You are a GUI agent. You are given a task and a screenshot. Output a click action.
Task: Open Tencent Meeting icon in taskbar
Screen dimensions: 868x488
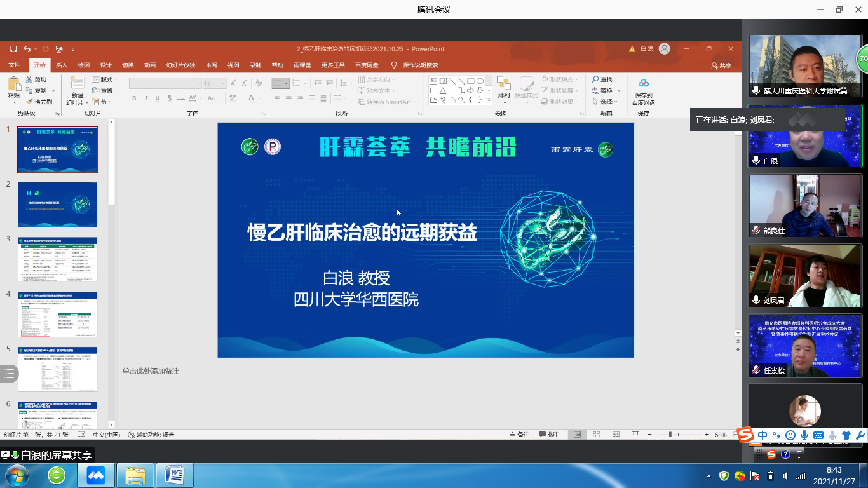coord(95,475)
